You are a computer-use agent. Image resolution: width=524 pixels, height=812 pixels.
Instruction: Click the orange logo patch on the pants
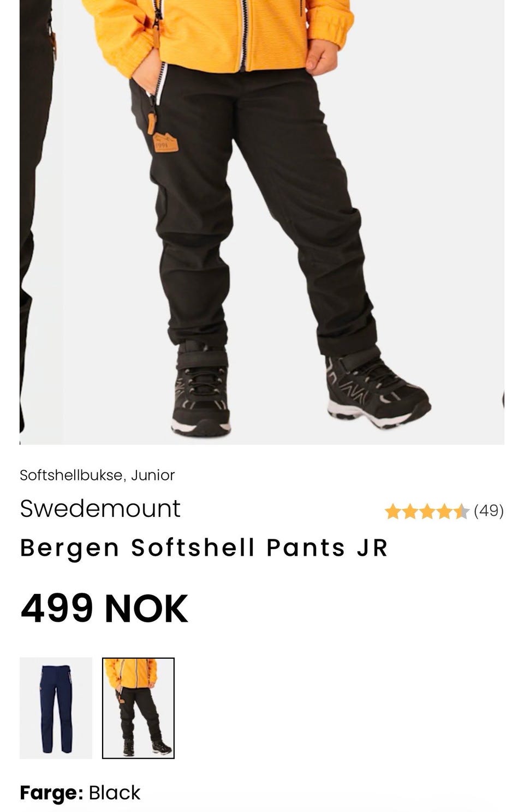tap(165, 142)
